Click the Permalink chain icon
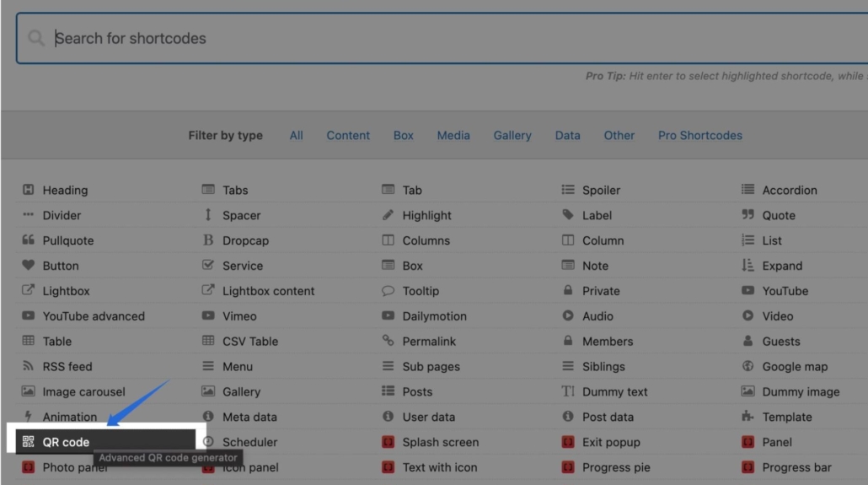 tap(388, 340)
